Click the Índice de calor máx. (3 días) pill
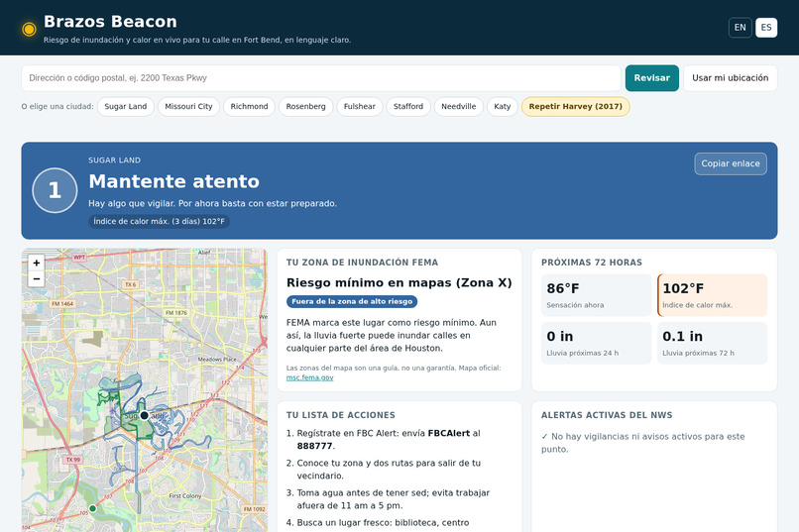799x532 pixels. click(x=159, y=222)
